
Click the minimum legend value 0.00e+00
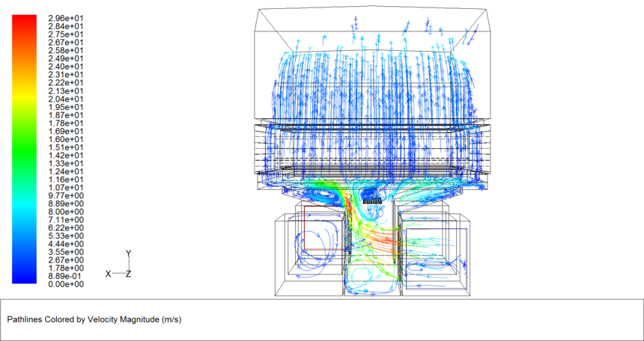pos(66,284)
